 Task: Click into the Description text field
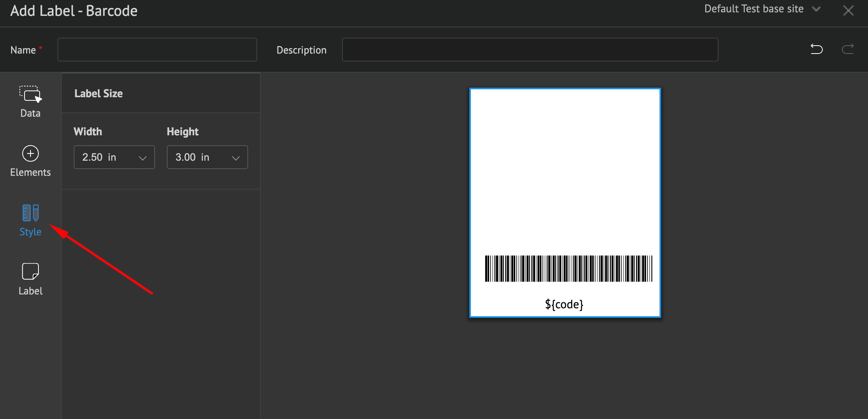point(530,50)
